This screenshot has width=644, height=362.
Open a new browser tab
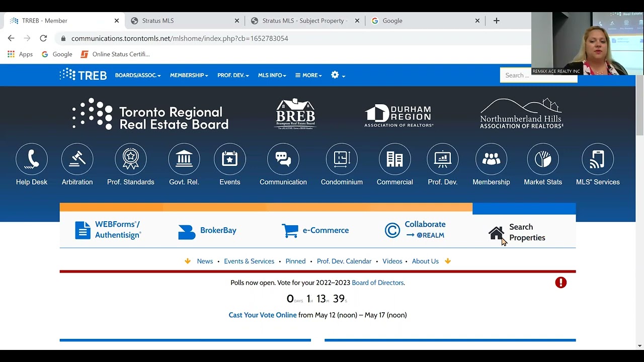pos(497,21)
